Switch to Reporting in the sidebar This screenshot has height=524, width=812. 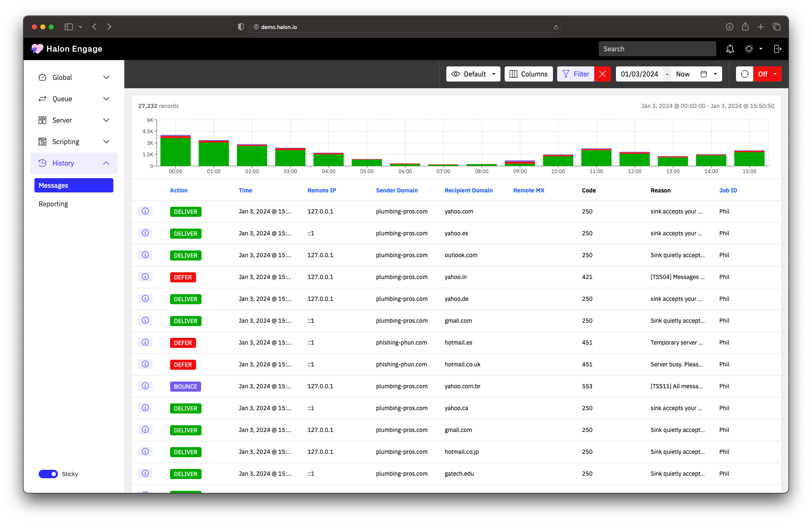[53, 204]
